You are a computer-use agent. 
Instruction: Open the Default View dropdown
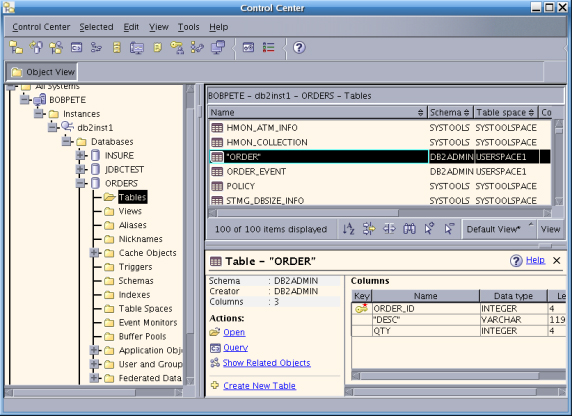499,229
